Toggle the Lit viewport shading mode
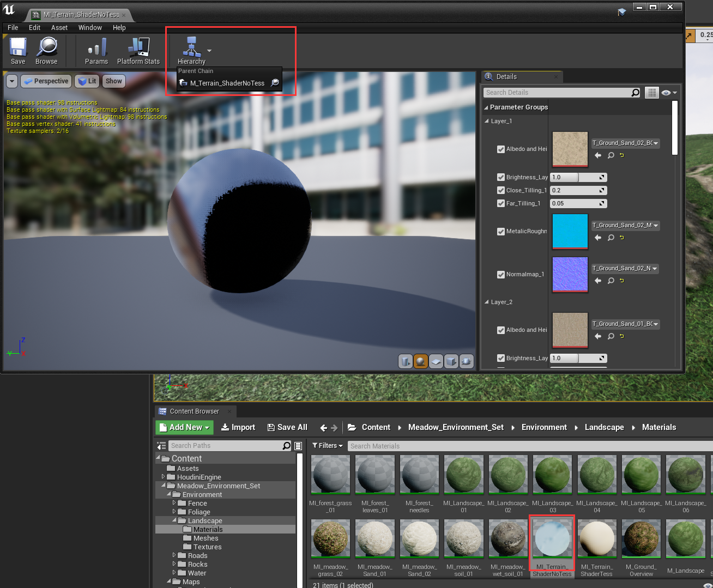 87,81
